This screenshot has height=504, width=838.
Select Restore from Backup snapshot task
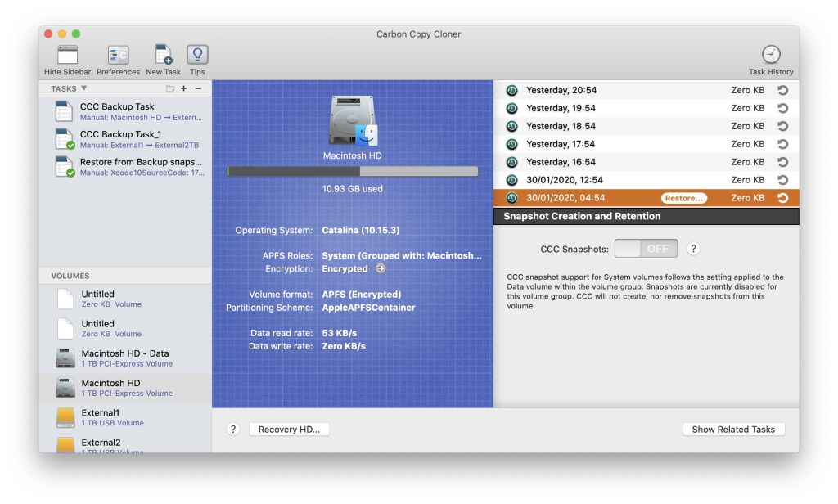[125, 167]
